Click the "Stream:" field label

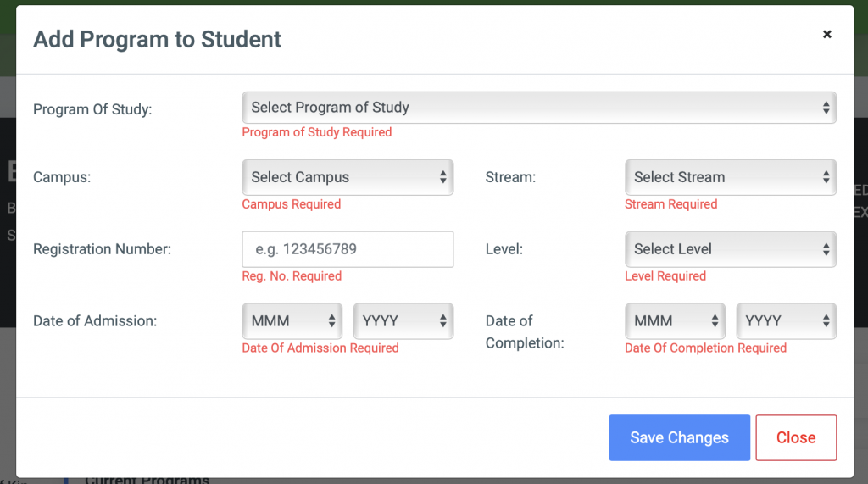pos(511,177)
